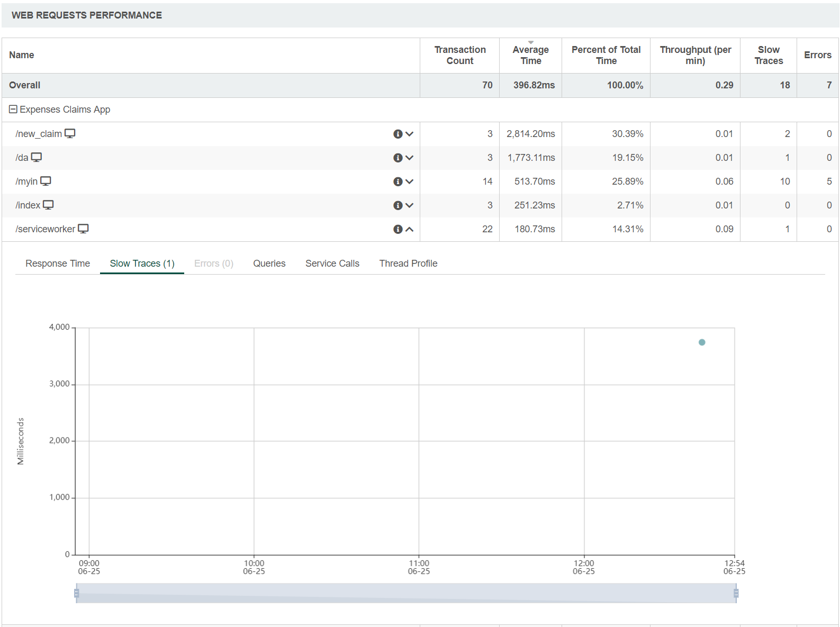The width and height of the screenshot is (840, 627).
Task: Click the info icon for /myin
Action: [x=398, y=181]
